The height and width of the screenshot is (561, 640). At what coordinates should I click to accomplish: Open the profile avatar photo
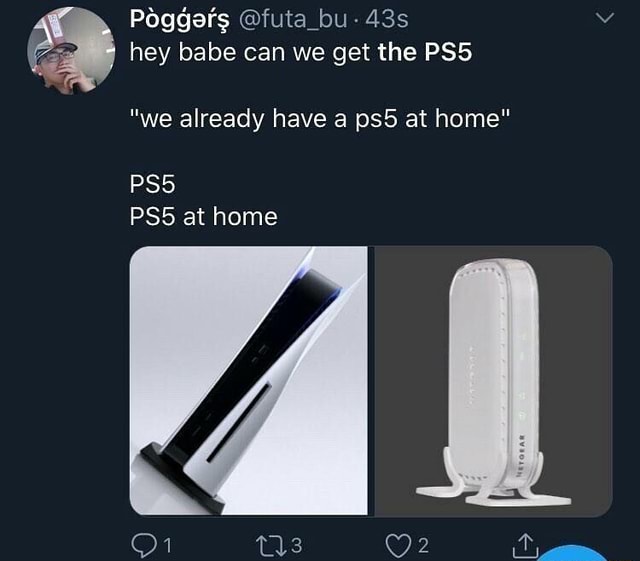coord(71,51)
